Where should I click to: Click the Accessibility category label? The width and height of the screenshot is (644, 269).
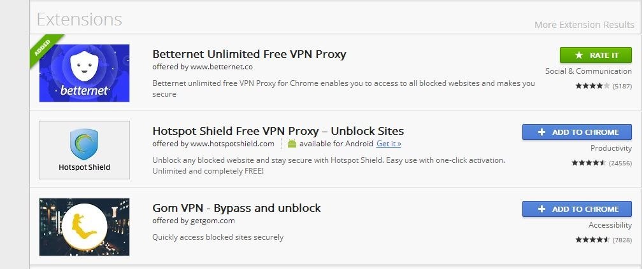click(610, 225)
